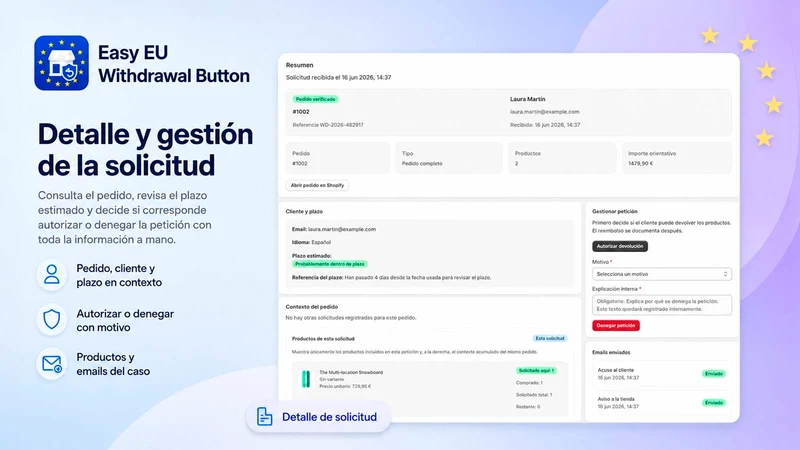Click the Restante: 0 value
This screenshot has width=800, height=450.
(x=528, y=407)
